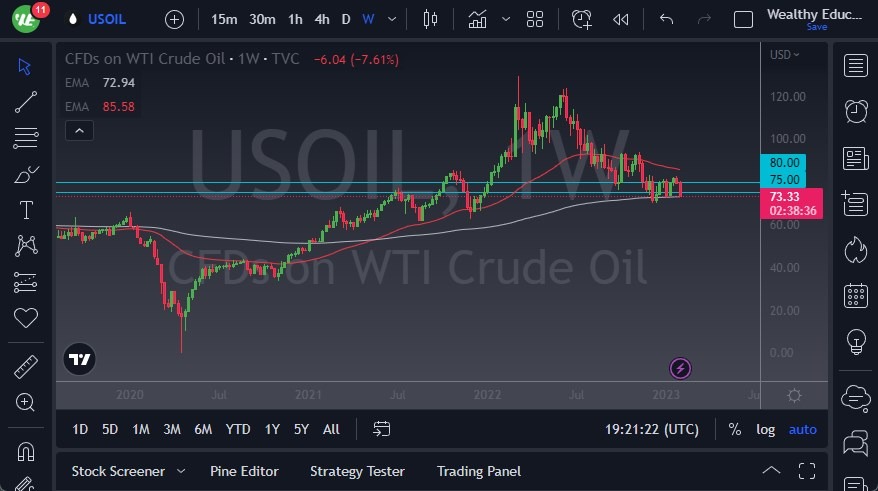Open the ideas lightbulb icon
Screen dimensions: 878x491
tap(855, 341)
